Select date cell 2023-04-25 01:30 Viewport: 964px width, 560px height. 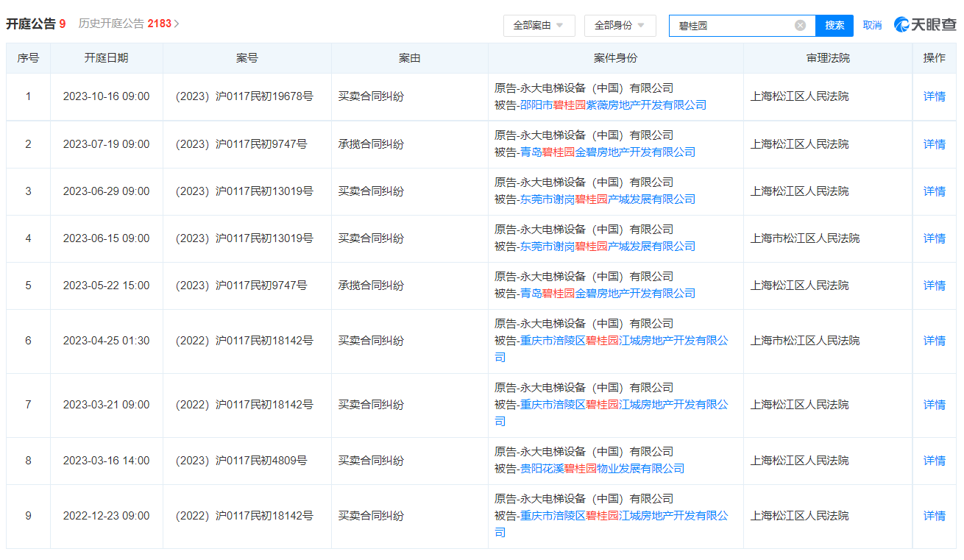106,341
